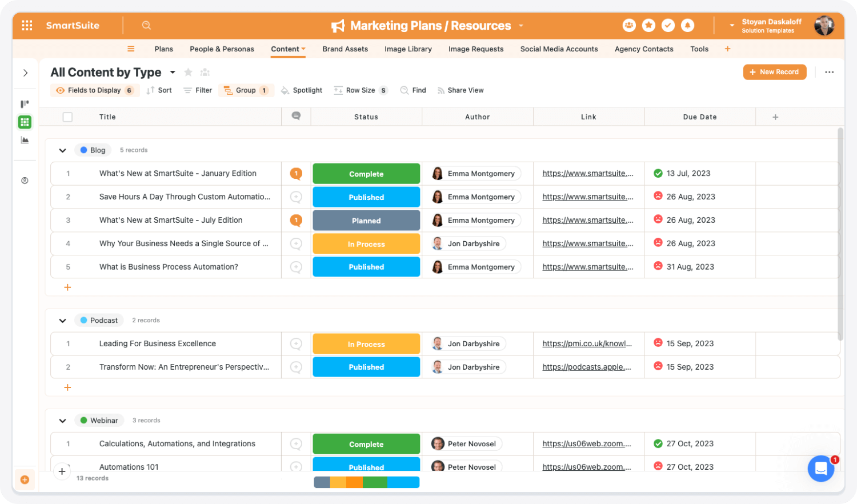Image resolution: width=857 pixels, height=504 pixels.
Task: Open the Sort options
Action: click(159, 90)
